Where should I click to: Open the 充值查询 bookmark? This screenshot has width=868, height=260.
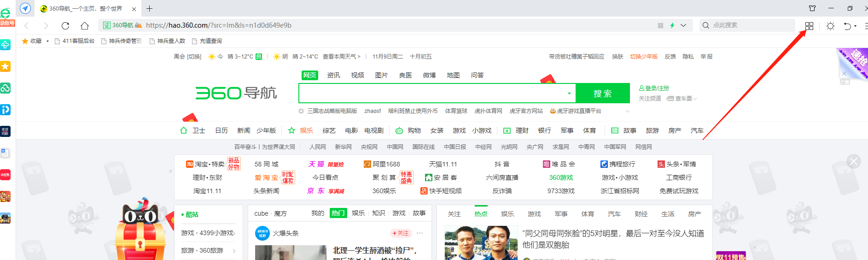pos(207,41)
